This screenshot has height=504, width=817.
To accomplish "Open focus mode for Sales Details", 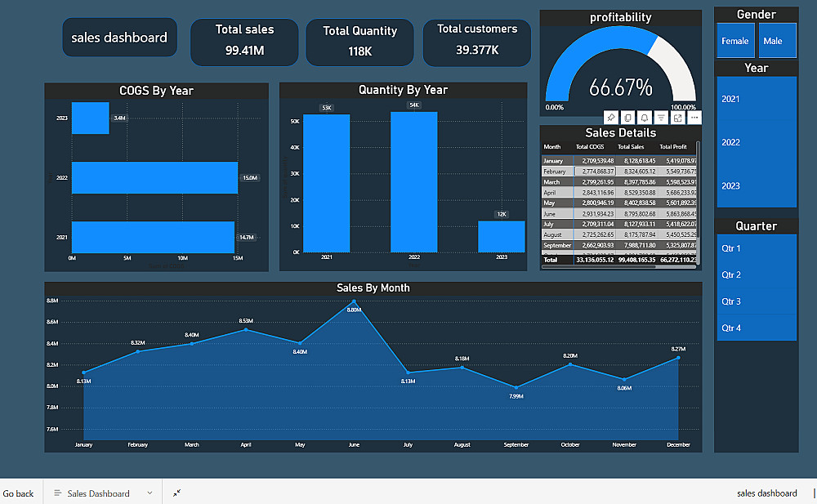I will [x=678, y=118].
